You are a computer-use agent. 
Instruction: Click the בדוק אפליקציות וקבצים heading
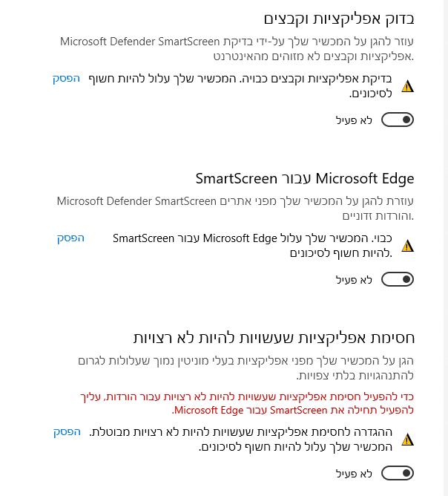(x=339, y=19)
